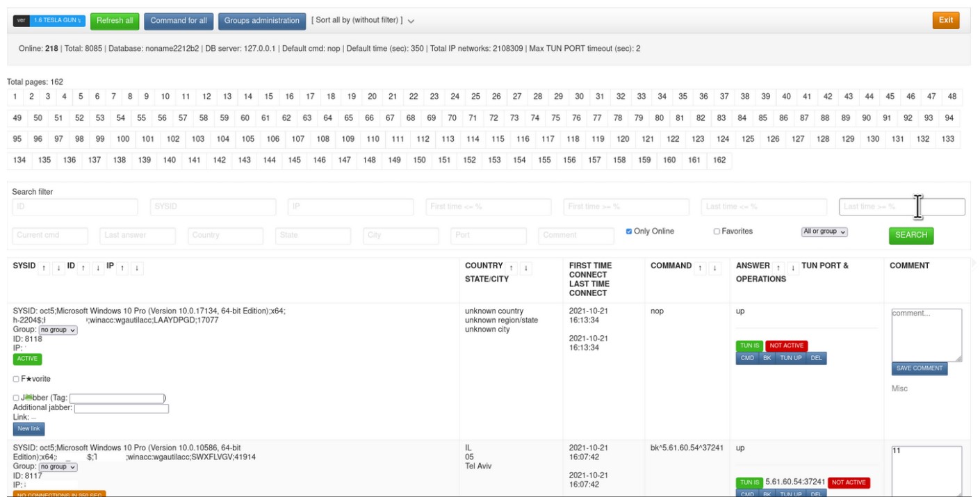This screenshot has height=497, width=980.
Task: Expand the All or group dropdown
Action: [x=824, y=231]
